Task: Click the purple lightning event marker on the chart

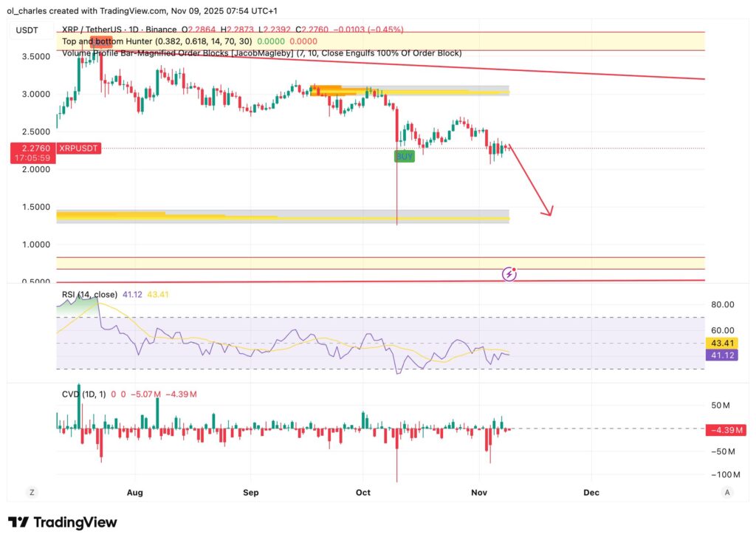Action: 509,274
